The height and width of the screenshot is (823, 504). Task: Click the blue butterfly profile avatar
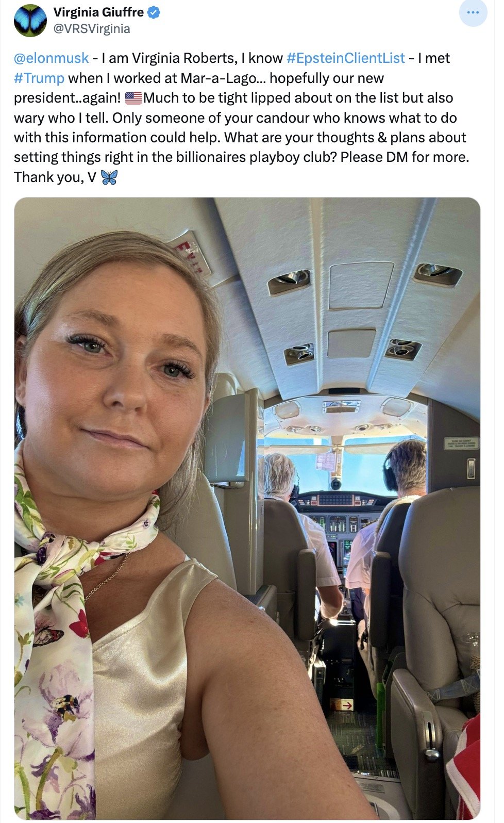point(30,20)
